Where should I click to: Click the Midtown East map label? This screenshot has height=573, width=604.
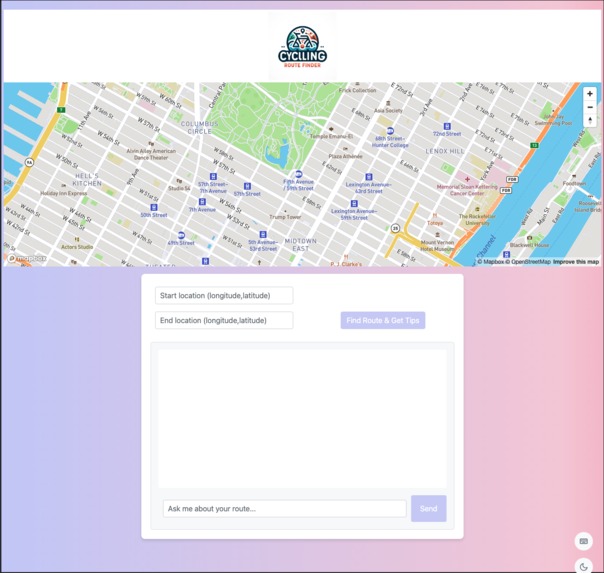(300, 245)
